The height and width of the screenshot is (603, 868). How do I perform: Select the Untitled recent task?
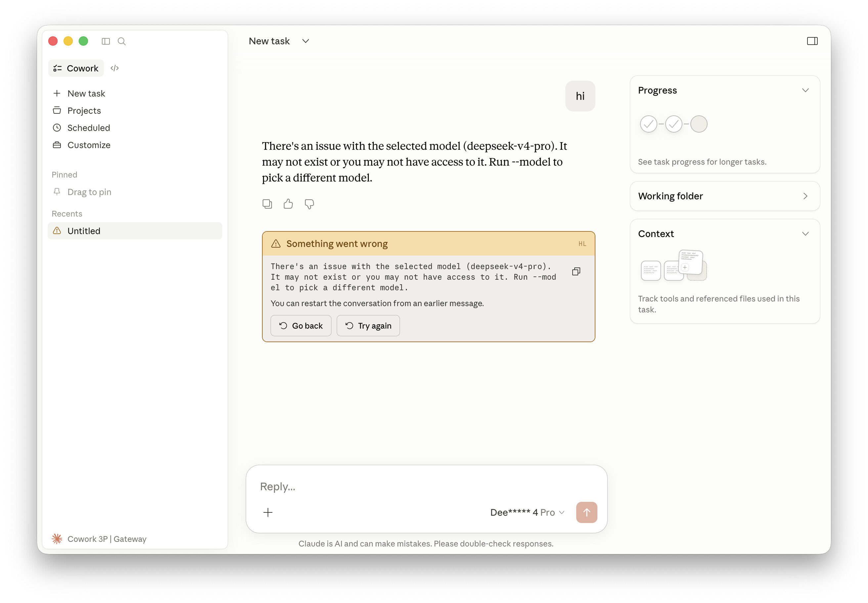(x=135, y=231)
